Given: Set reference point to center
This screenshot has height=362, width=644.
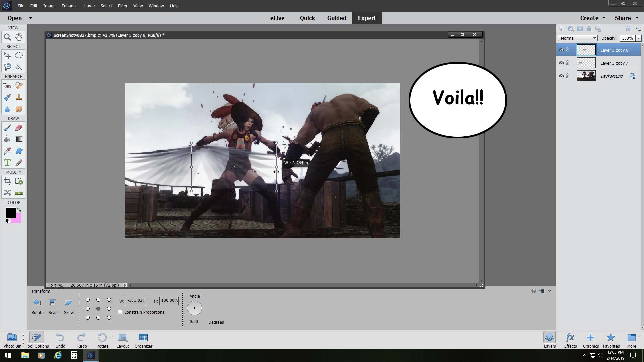Looking at the screenshot, I should (98, 309).
